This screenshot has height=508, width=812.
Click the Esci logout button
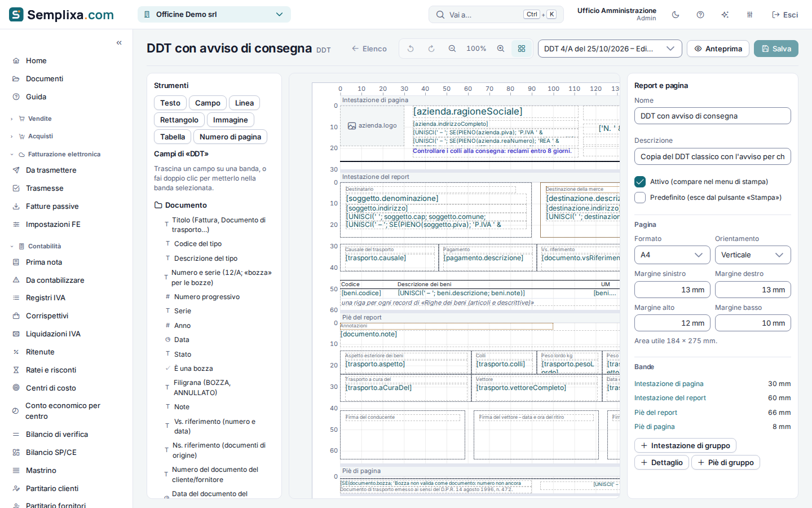click(785, 15)
